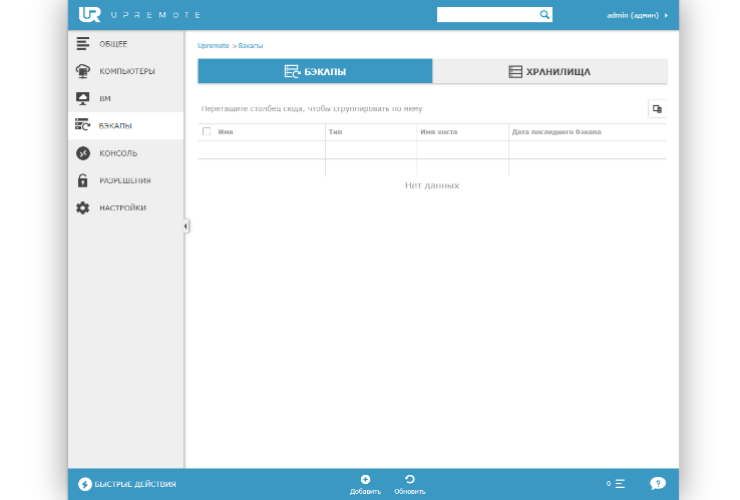Open Разрешения permissions section
Screen dimensions: 740x500
tap(125, 181)
